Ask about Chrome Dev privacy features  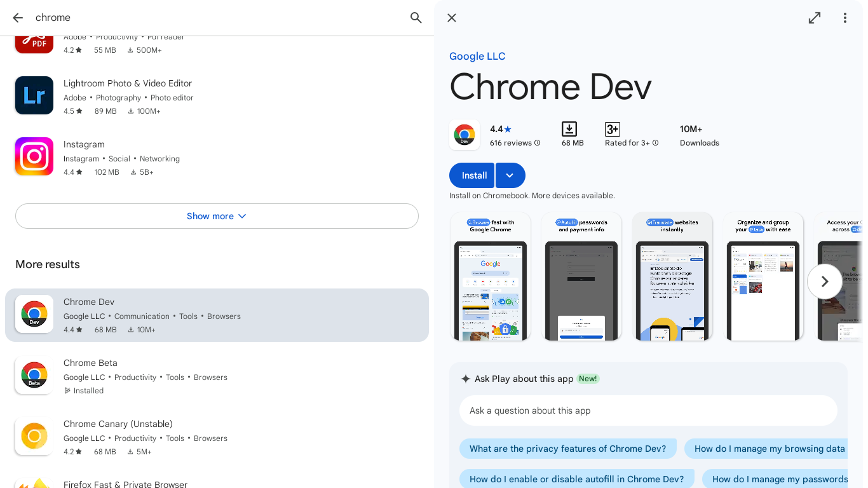[x=568, y=449]
